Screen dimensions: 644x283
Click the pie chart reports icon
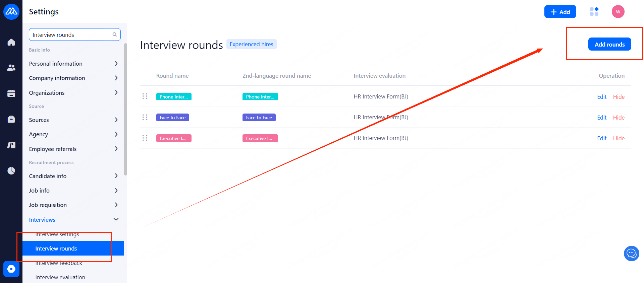(x=11, y=171)
